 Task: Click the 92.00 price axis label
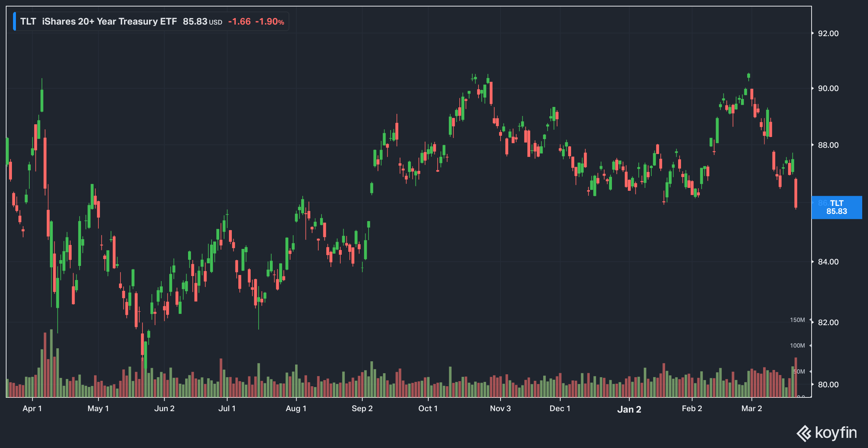(x=828, y=34)
